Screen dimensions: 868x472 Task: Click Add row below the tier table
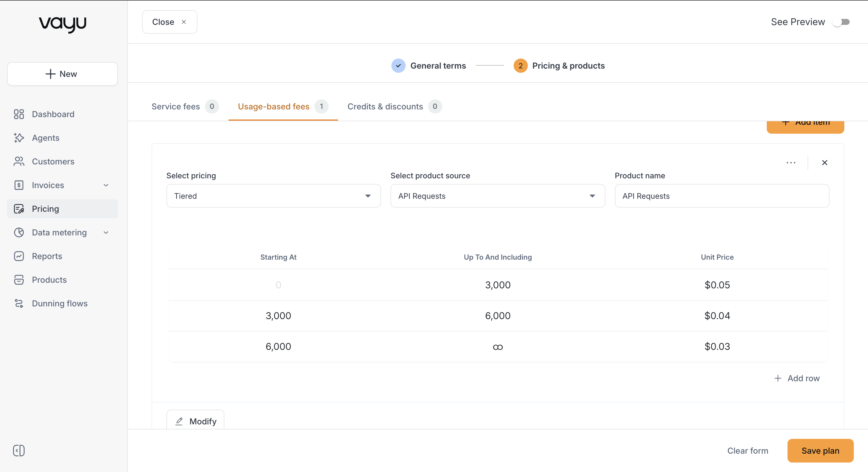797,379
